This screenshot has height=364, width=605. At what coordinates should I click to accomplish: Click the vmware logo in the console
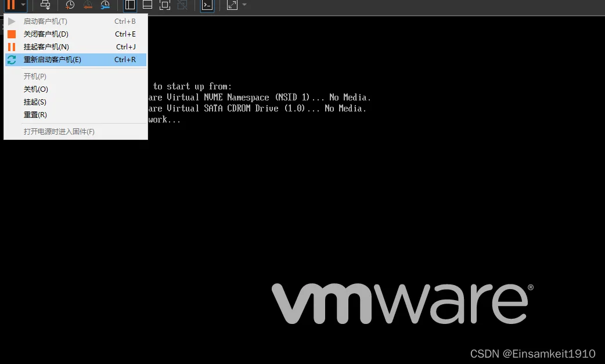pyautogui.click(x=402, y=304)
